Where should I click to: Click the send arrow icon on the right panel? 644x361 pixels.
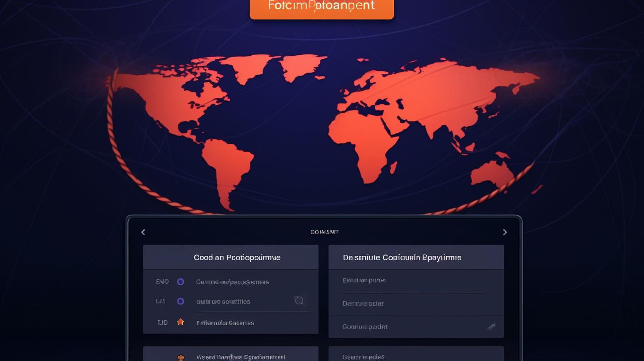tap(491, 326)
